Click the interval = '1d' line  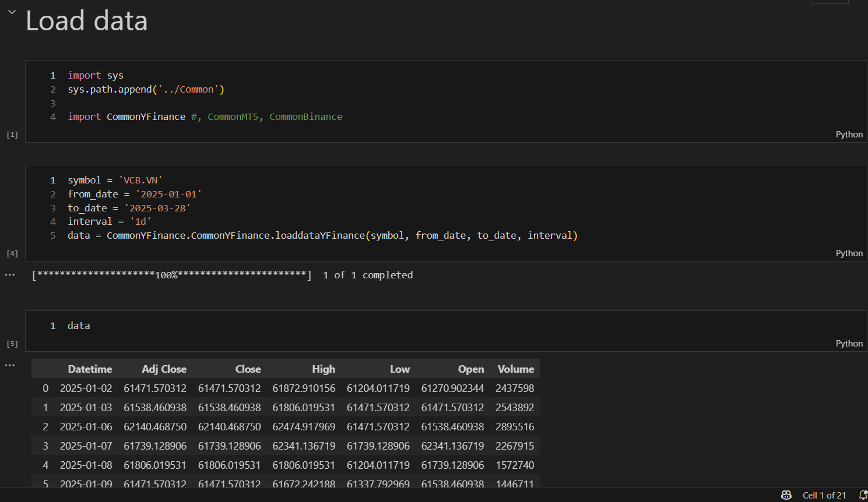click(110, 221)
